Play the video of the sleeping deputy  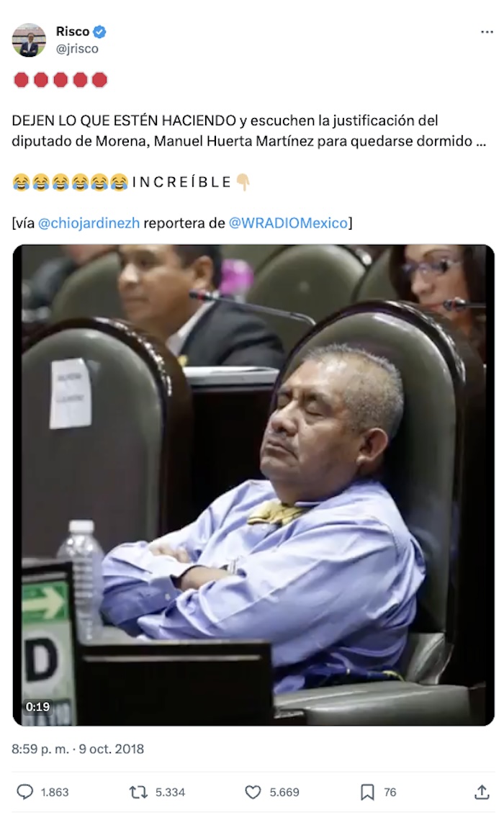(253, 485)
